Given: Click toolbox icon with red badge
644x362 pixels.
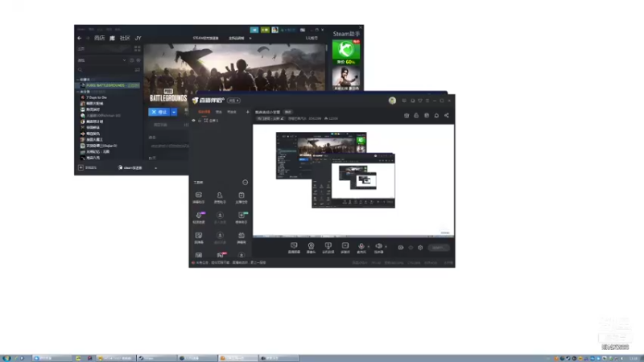Looking at the screenshot, I should tap(221, 255).
